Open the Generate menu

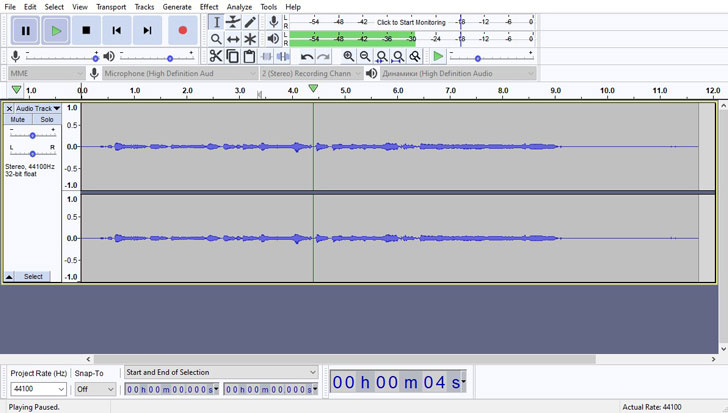177,7
